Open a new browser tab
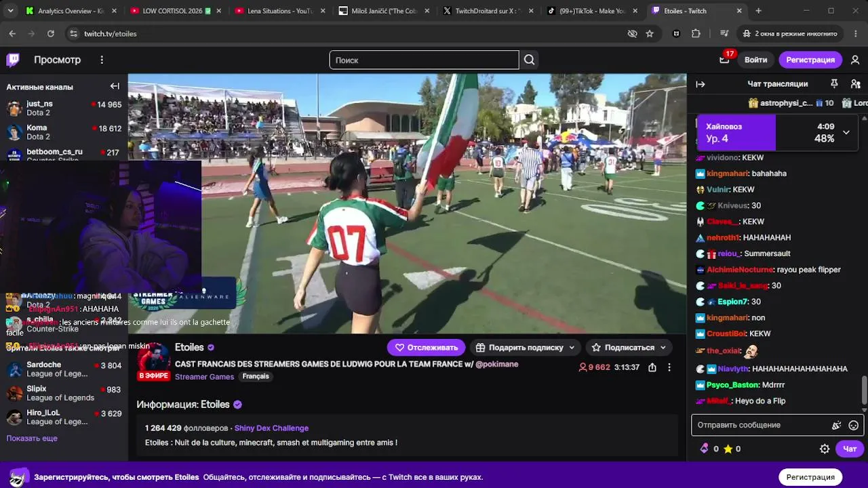This screenshot has height=488, width=868. pos(758,11)
